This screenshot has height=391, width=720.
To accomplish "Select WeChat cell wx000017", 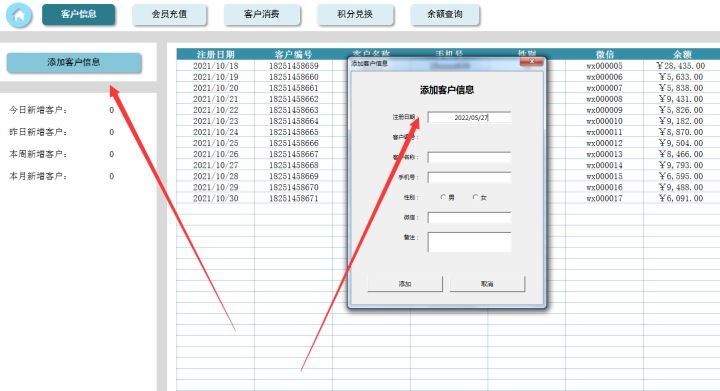I will (x=604, y=198).
